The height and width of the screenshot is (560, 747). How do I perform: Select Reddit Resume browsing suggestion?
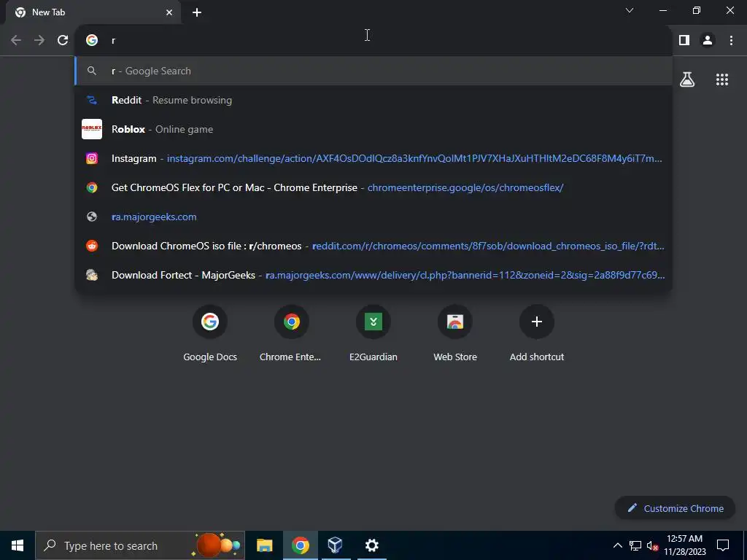click(x=373, y=100)
